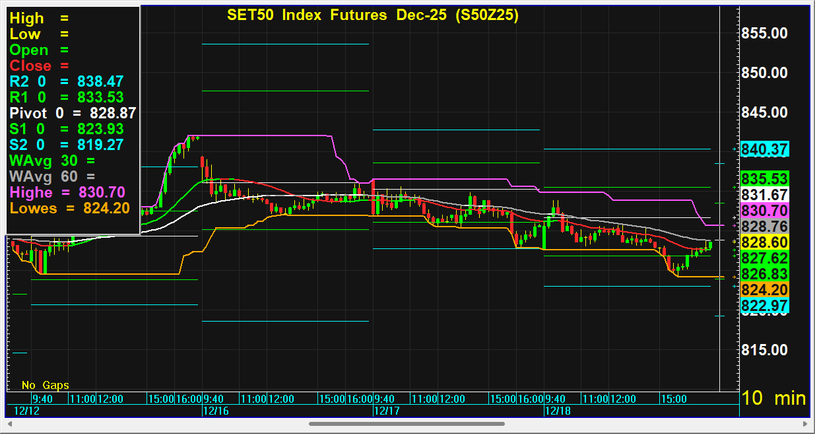This screenshot has height=434, width=815.
Task: Click the 12/16 date marker on time axis
Action: (216, 410)
